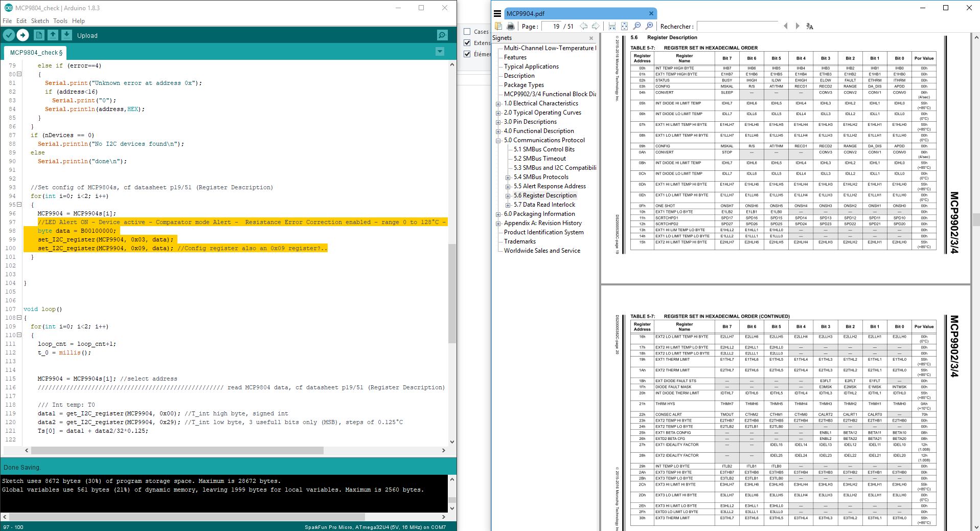Click the code editor vertical scrollbar
This screenshot has width=980, height=531.
(452, 293)
